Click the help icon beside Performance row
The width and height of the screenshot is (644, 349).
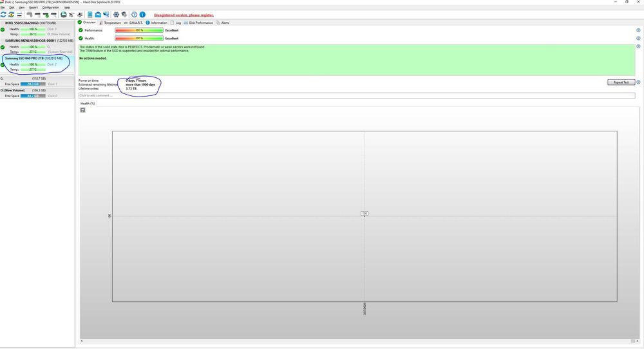click(x=638, y=30)
